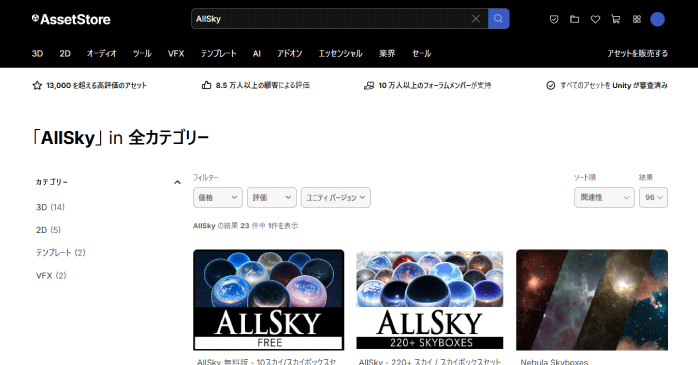This screenshot has height=365, width=698.
Task: Open the Nebula Skyboxes thumbnail
Action: (592, 300)
